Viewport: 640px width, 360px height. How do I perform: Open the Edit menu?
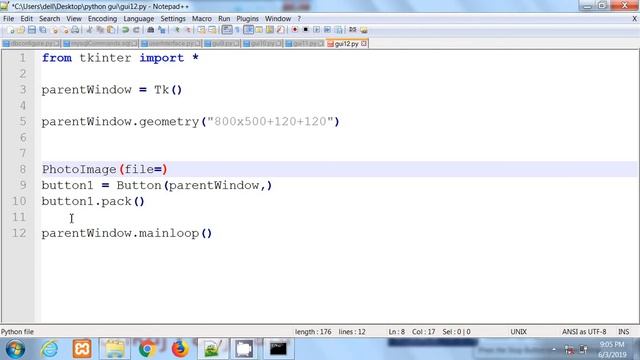(x=27, y=19)
